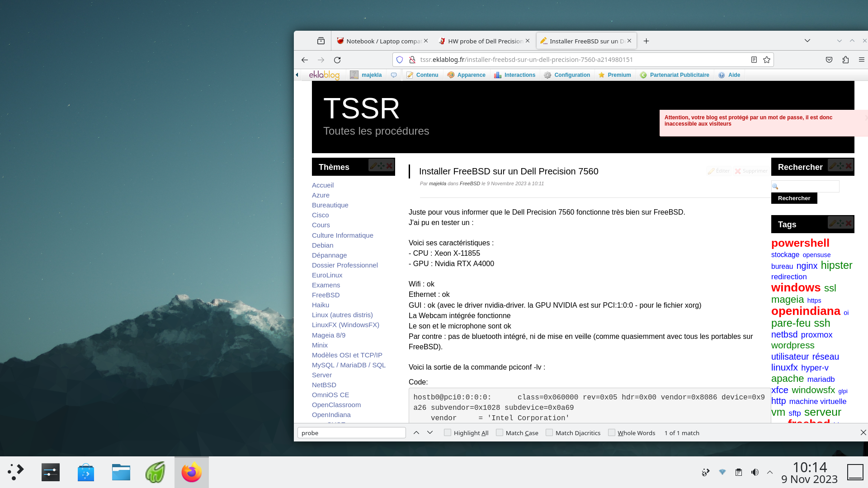Open the Firefox application menu
Viewport: 868px width, 488px height.
pyautogui.click(x=862, y=60)
